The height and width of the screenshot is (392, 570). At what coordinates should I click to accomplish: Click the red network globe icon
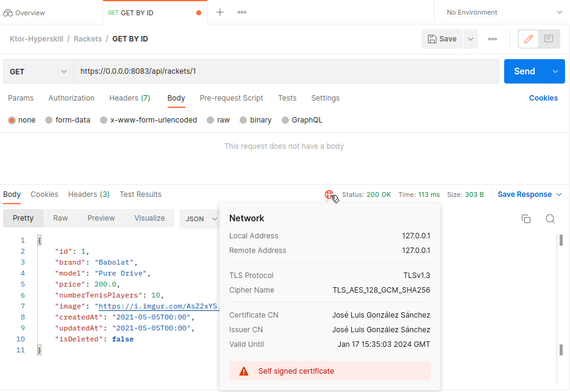tap(329, 194)
